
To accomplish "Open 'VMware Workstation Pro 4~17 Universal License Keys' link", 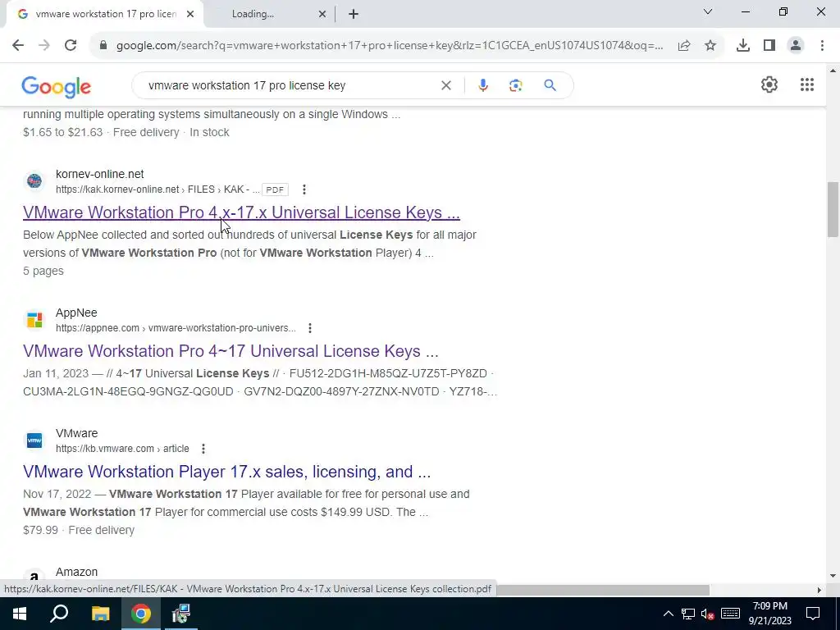I will [231, 351].
